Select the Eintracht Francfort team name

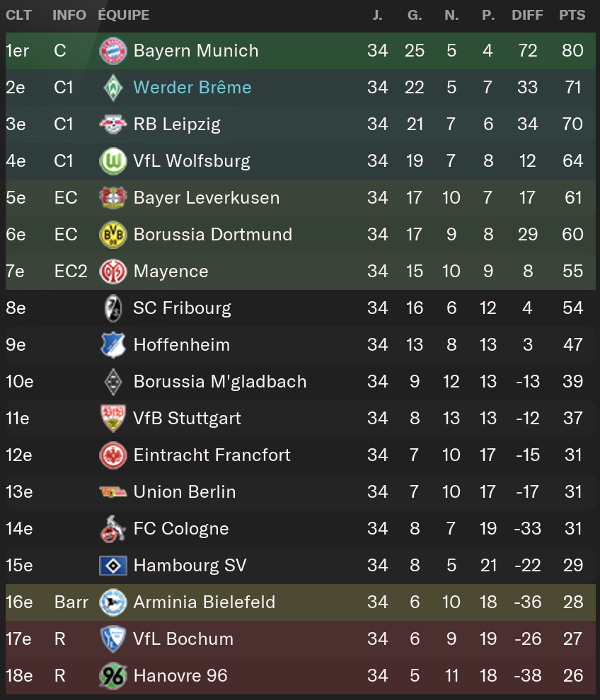click(x=212, y=455)
